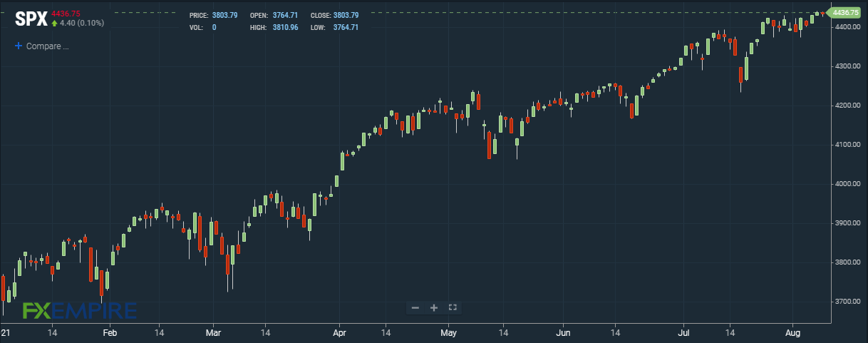
Task: Click the 3900.00 price axis label
Action: [x=848, y=223]
